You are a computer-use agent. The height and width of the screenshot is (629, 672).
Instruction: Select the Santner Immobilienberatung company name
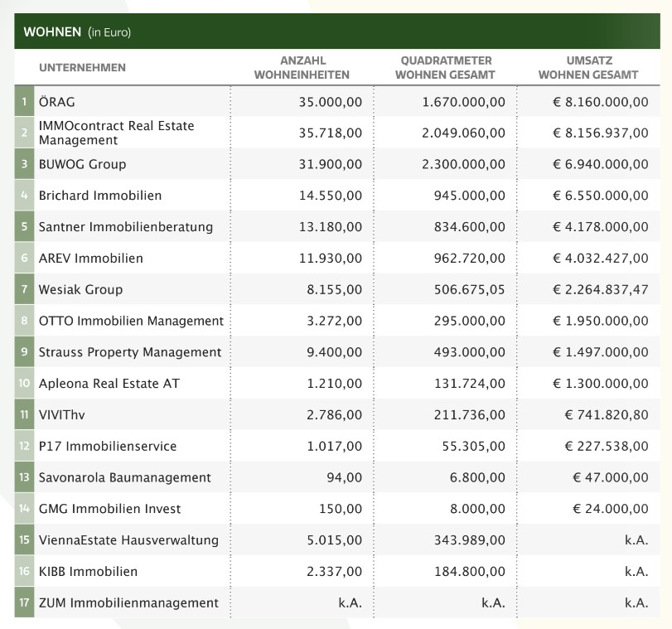click(125, 227)
